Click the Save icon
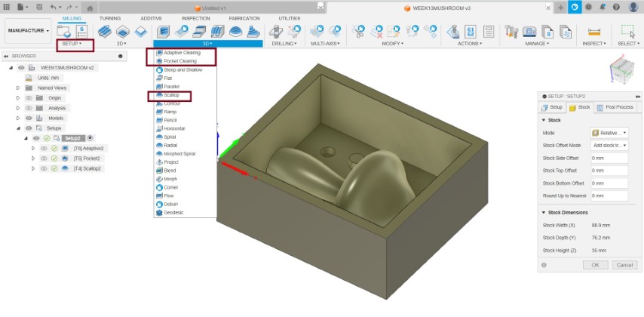 coord(39,7)
